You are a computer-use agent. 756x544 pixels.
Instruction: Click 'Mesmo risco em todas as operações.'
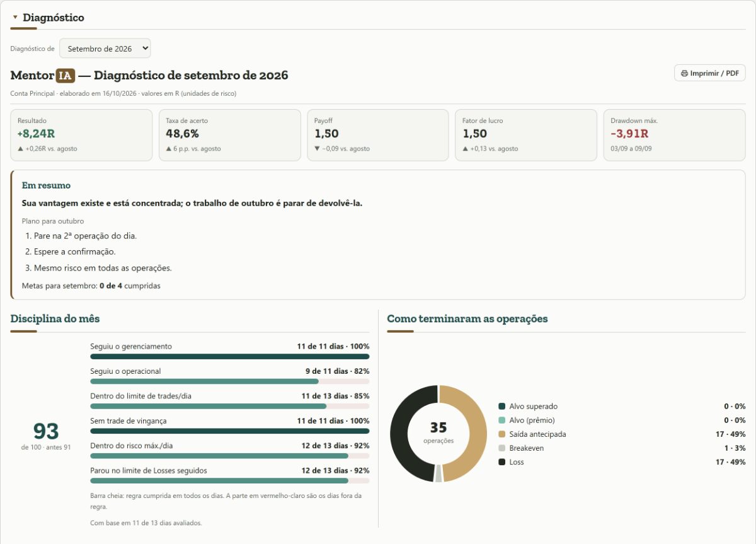(103, 268)
